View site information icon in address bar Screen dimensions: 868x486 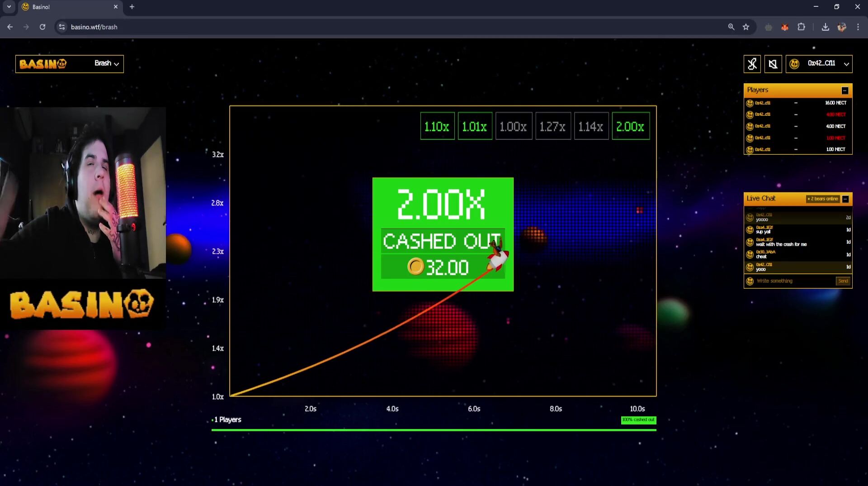(x=62, y=27)
